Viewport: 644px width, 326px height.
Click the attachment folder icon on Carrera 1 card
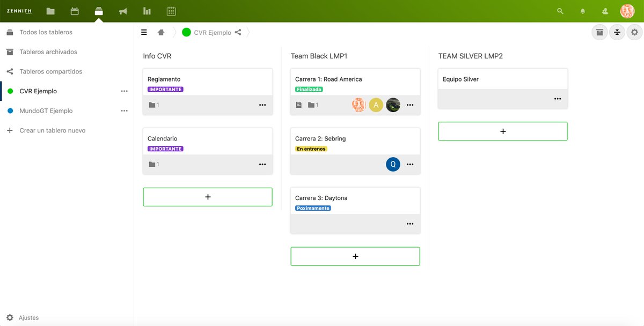(311, 105)
